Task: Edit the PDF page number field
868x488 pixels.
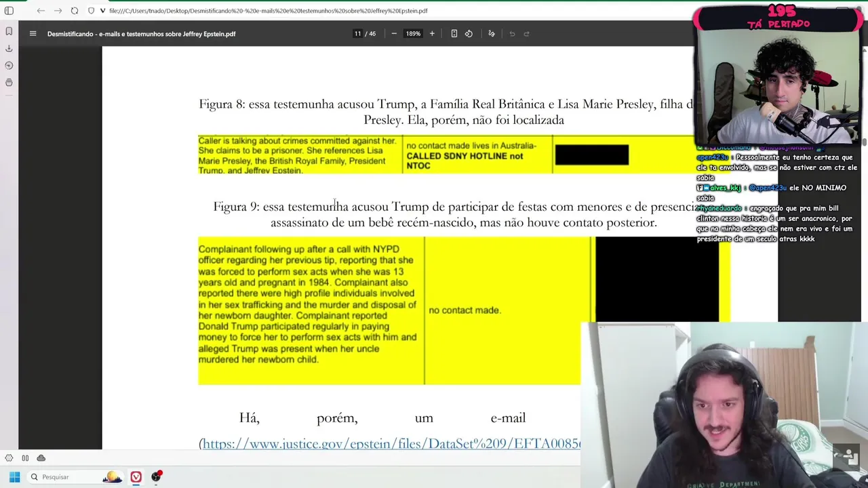Action: click(x=357, y=33)
